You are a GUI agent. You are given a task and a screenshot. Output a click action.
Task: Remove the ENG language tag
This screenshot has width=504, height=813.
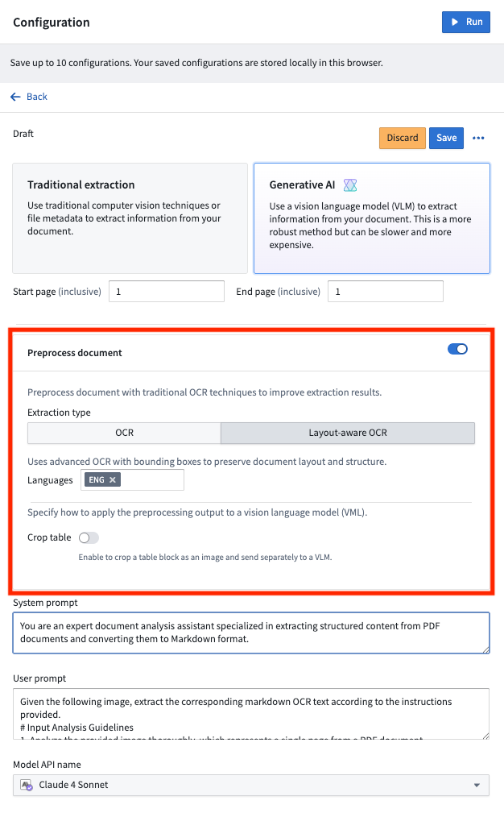pyautogui.click(x=113, y=480)
